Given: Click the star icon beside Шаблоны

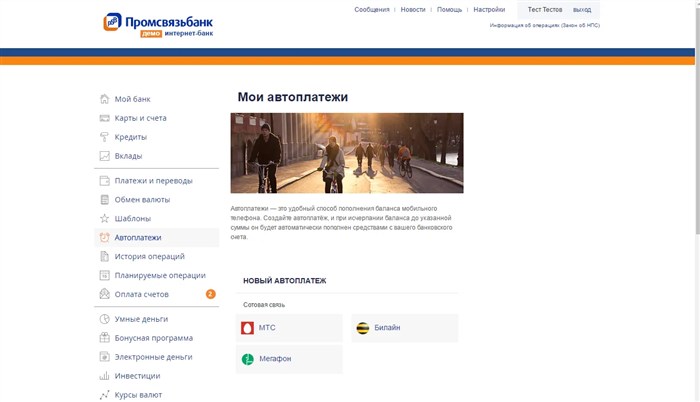Looking at the screenshot, I should 104,218.
